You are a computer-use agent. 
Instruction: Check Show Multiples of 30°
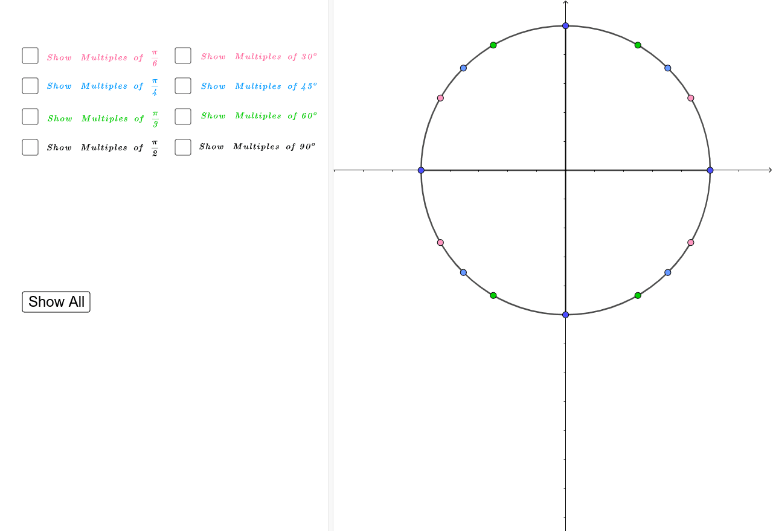tap(182, 56)
